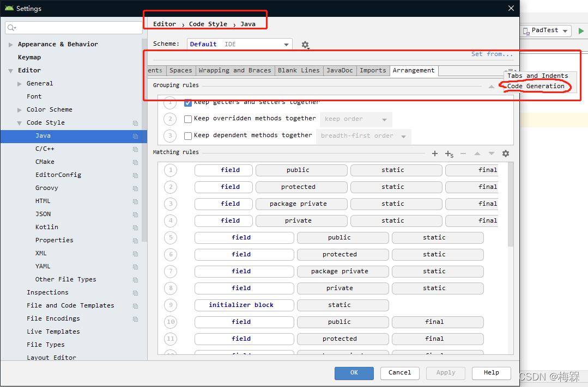Screen dimensions: 588x387
Task: Open the breadth-first order dropdown
Action: tap(363, 137)
